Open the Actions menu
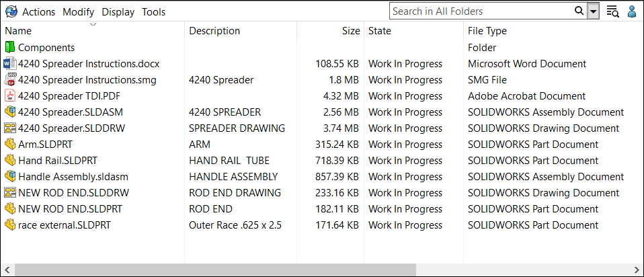This screenshot has height=277, width=644. 39,12
